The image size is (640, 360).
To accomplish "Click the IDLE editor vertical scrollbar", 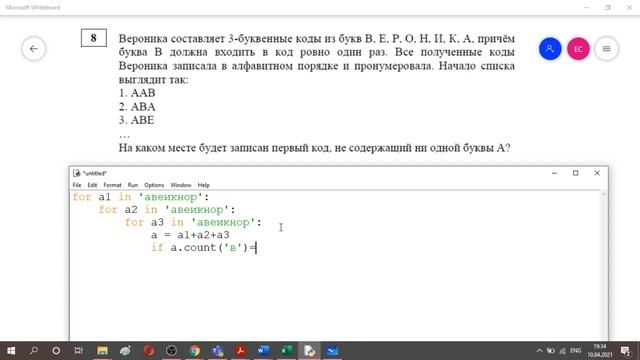I will tap(604, 265).
